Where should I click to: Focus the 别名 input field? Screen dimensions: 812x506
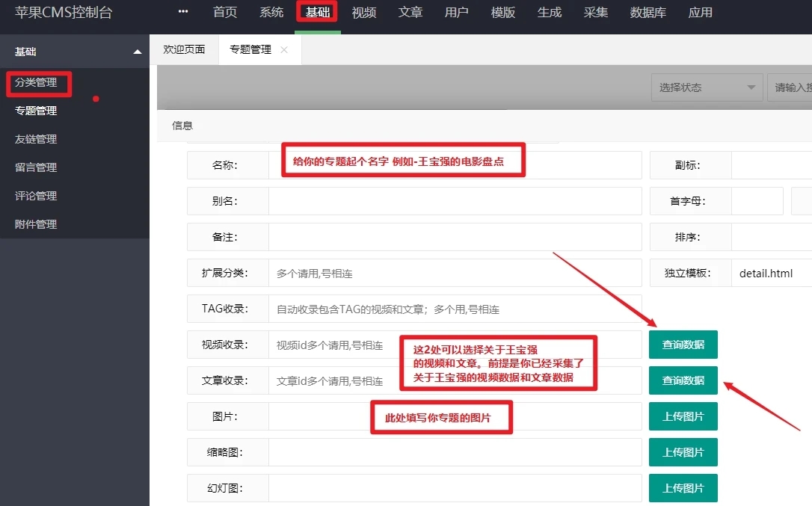pyautogui.click(x=455, y=201)
